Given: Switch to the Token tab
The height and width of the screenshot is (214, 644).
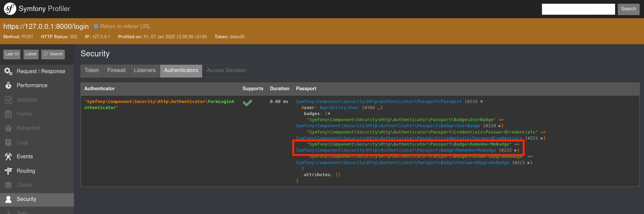Looking at the screenshot, I should coord(92,71).
